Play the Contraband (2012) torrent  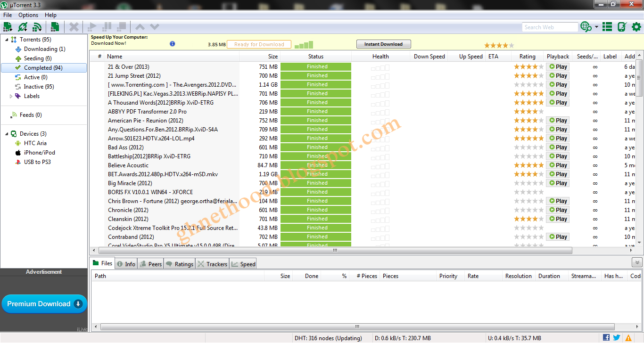pyautogui.click(x=558, y=237)
